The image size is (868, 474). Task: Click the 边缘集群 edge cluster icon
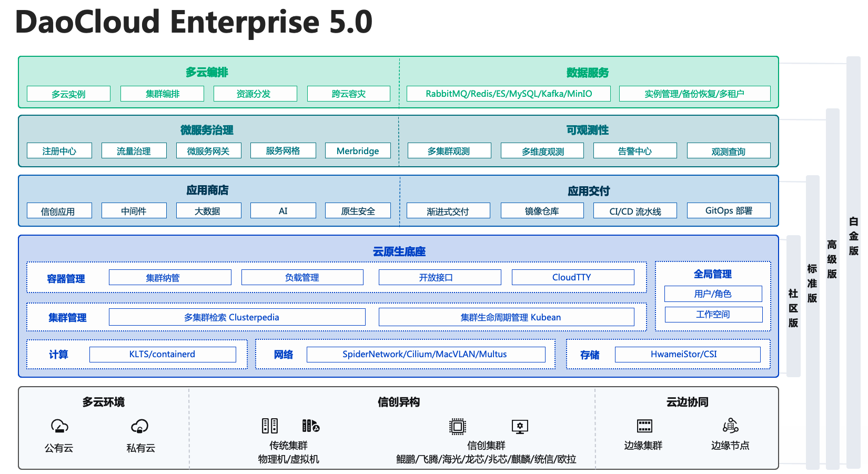pos(644,426)
